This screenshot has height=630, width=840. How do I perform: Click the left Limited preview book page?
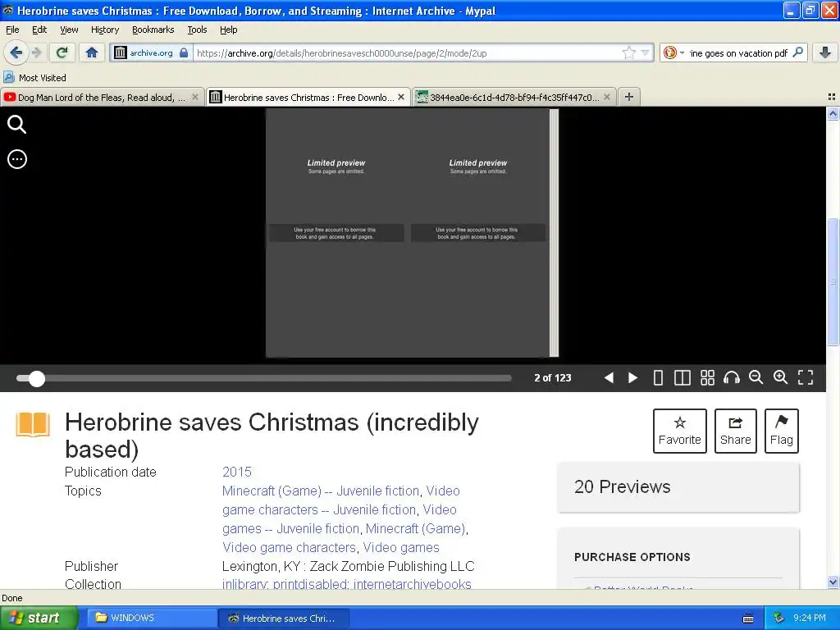(336, 233)
